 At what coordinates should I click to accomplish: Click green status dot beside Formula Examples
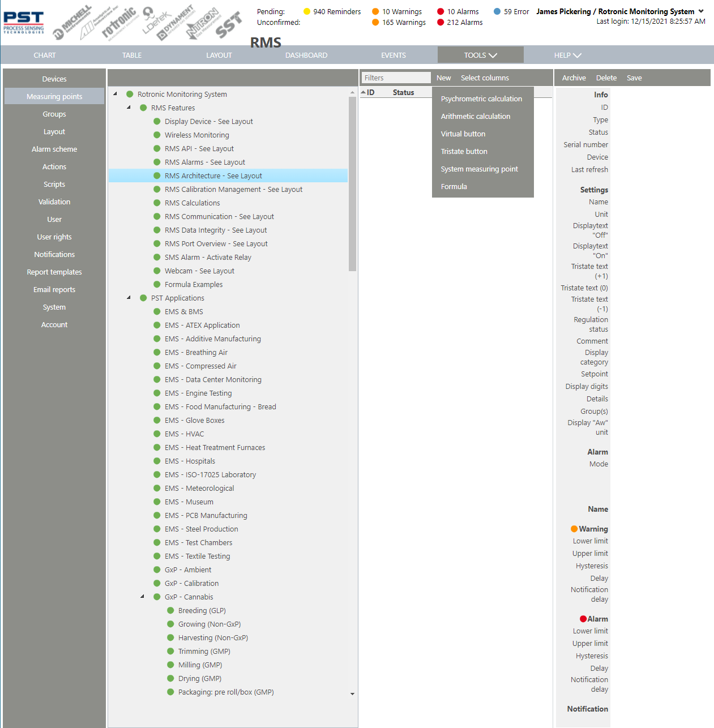coord(157,284)
